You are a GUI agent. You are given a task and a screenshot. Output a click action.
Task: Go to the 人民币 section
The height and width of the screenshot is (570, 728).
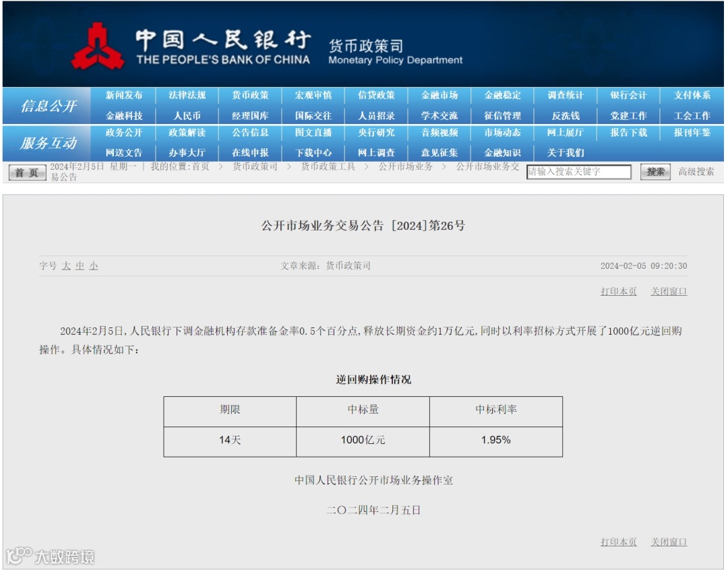point(187,116)
